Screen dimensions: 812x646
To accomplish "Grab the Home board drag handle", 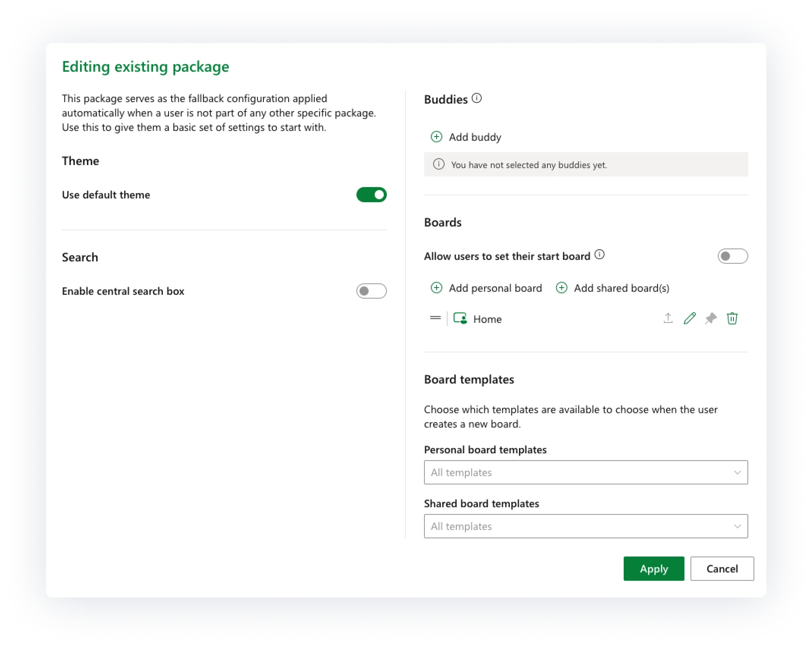I will pos(435,318).
